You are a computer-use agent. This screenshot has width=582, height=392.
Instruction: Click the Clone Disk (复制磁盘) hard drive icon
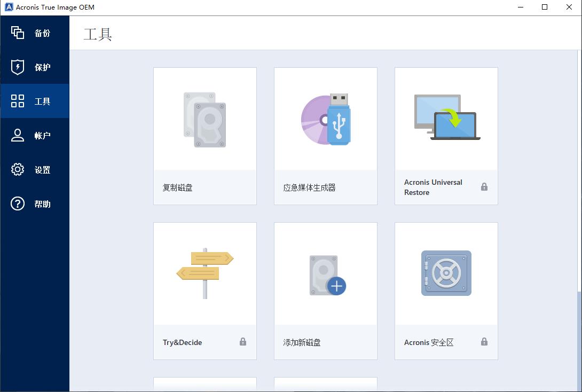205,120
